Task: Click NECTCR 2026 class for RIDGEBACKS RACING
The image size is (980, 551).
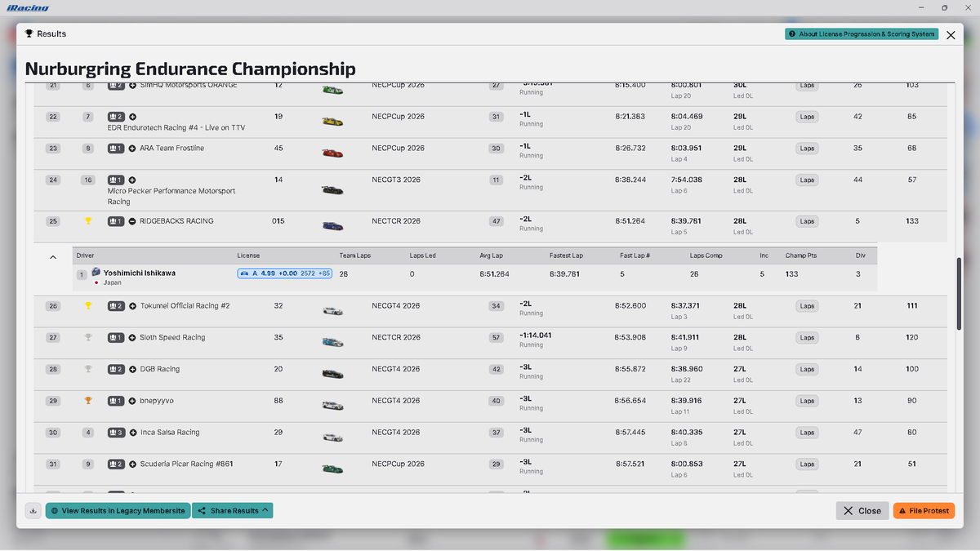Action: pos(396,221)
